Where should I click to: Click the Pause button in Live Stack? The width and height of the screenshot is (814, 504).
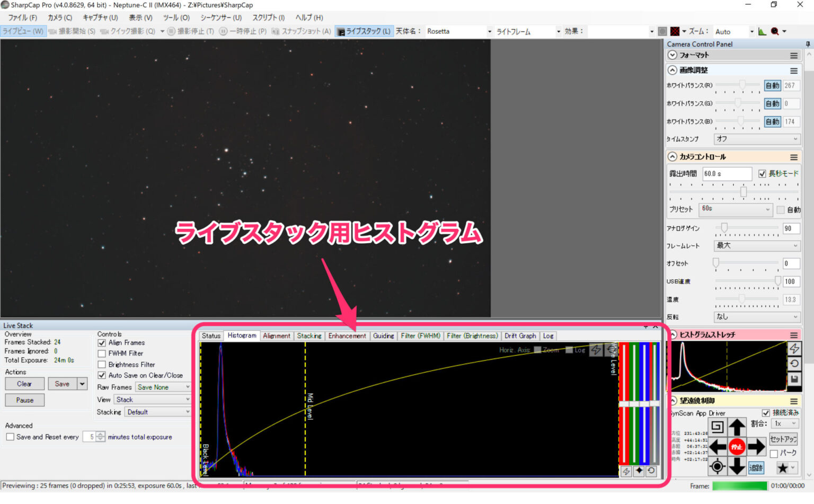pos(24,400)
